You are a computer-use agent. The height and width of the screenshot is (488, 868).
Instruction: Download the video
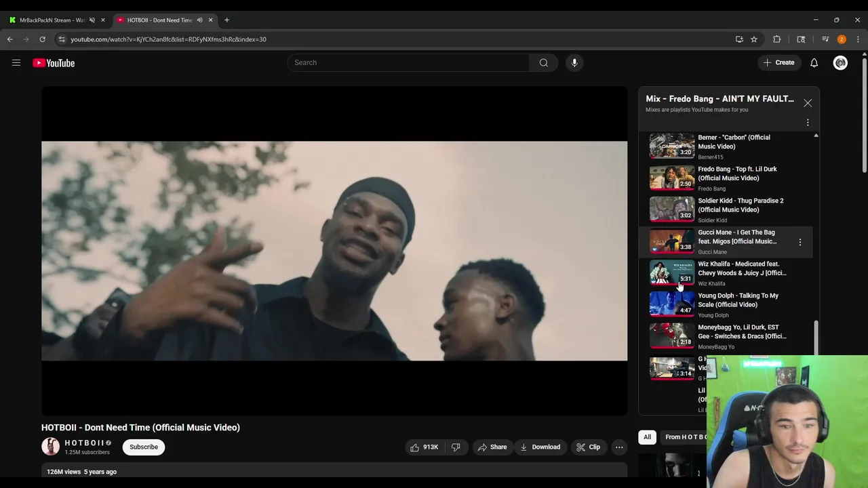[x=540, y=447]
